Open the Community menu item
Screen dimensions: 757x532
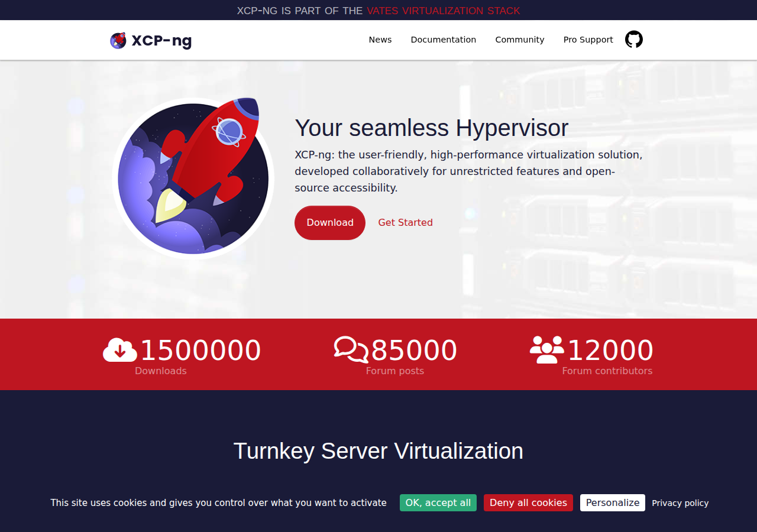tap(520, 40)
